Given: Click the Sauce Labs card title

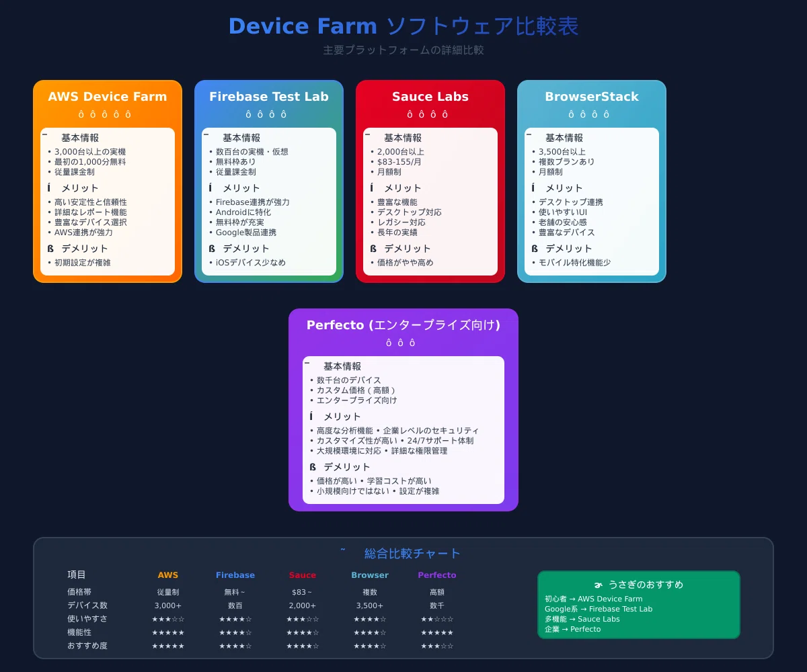Looking at the screenshot, I should (x=430, y=97).
